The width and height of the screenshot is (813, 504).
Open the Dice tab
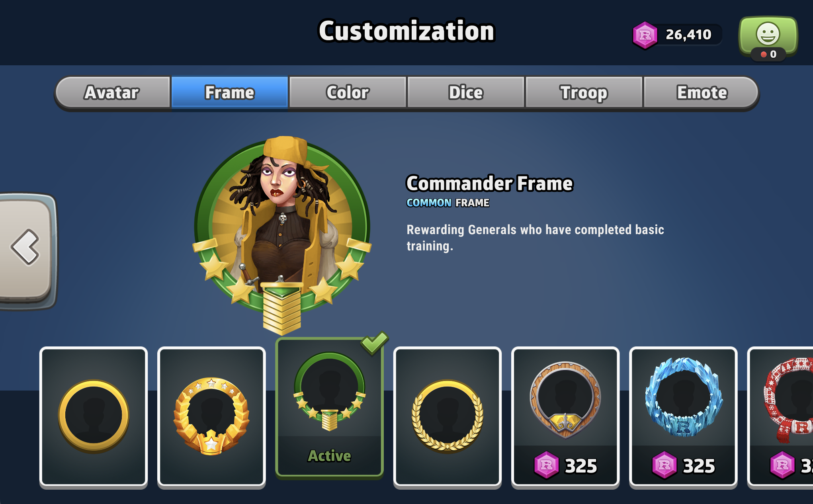coord(465,92)
